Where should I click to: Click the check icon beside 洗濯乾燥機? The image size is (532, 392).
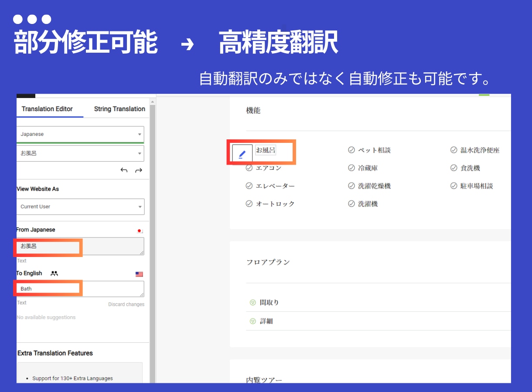click(x=351, y=186)
